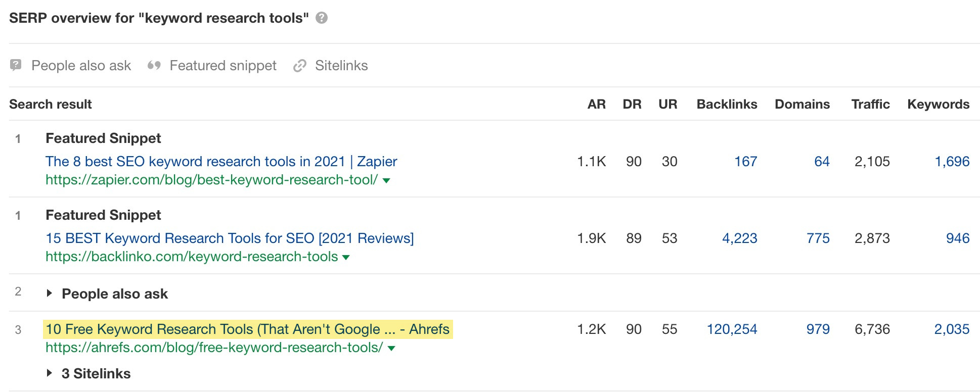Click the Sitelinks chain icon
Screen dimensions: 980x392
[x=300, y=66]
